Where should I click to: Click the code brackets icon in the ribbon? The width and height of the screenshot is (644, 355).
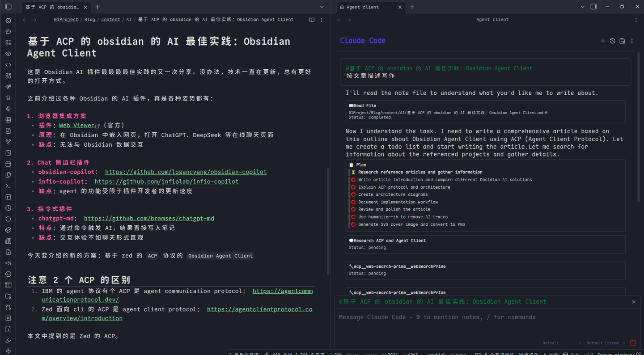(x=8, y=65)
